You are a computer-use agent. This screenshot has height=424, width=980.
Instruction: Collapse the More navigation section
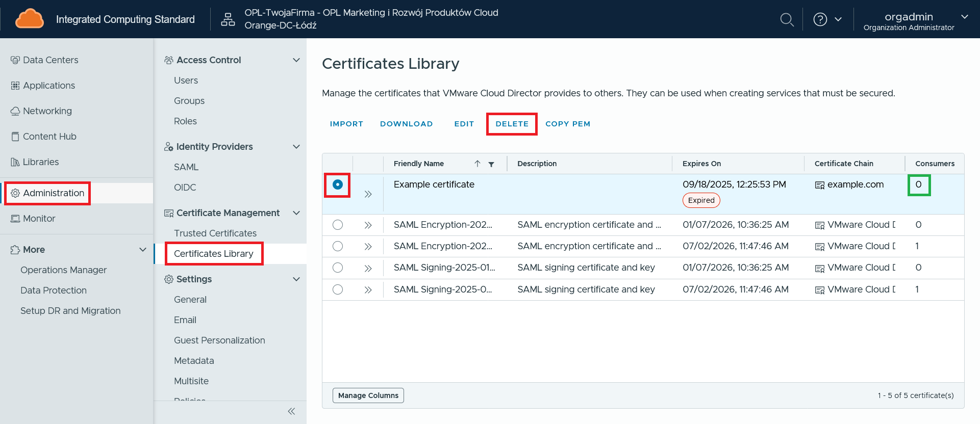143,250
